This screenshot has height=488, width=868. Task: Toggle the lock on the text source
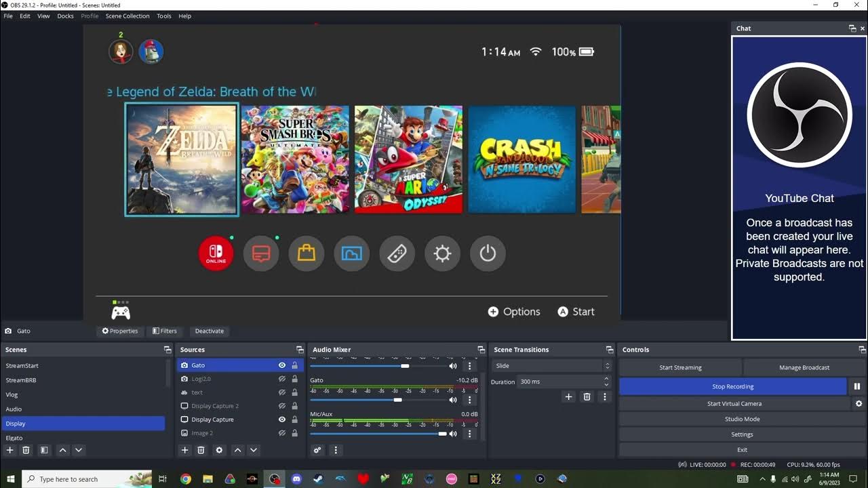coord(294,392)
